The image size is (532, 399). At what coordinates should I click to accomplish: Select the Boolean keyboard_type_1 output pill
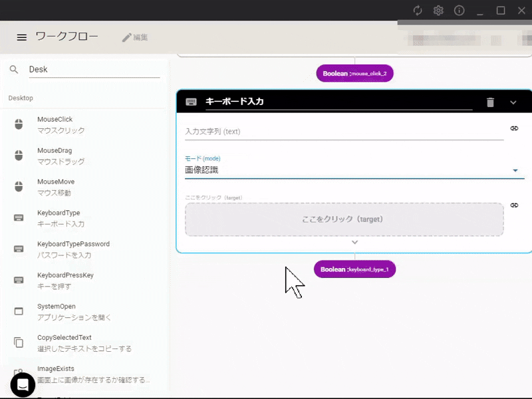[x=354, y=269]
